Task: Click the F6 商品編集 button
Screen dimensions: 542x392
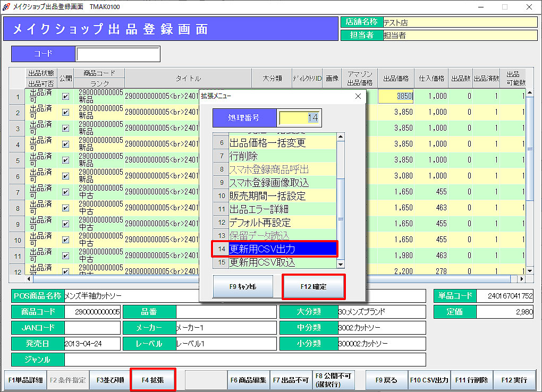Action: [x=248, y=380]
